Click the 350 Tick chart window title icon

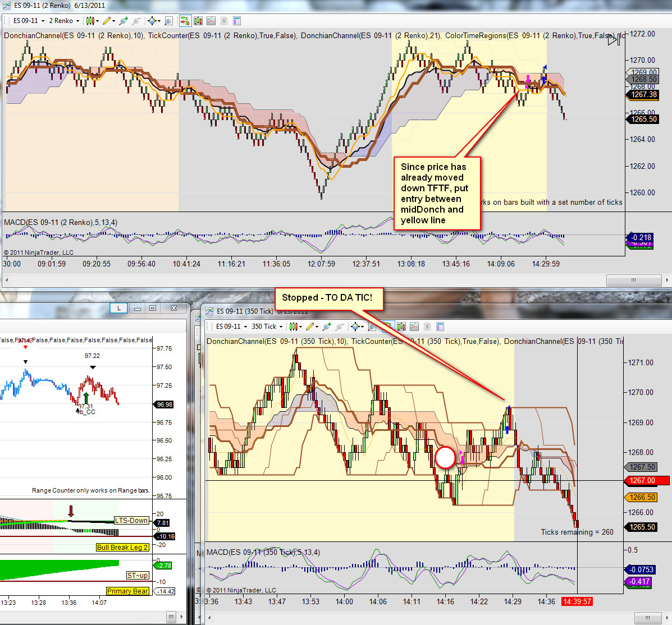click(209, 311)
